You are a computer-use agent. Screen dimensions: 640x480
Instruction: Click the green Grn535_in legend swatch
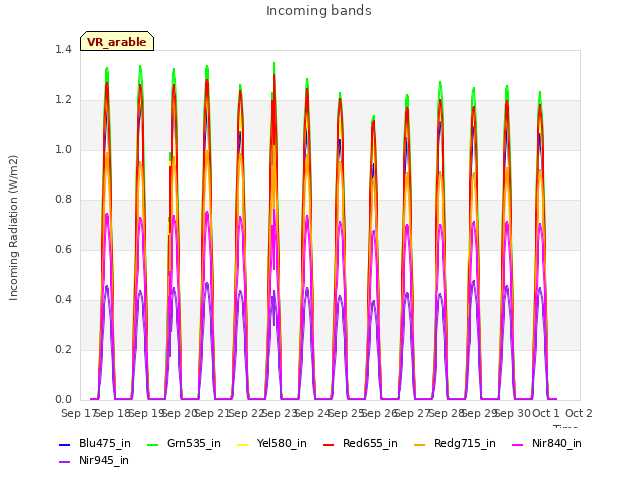tap(153, 444)
